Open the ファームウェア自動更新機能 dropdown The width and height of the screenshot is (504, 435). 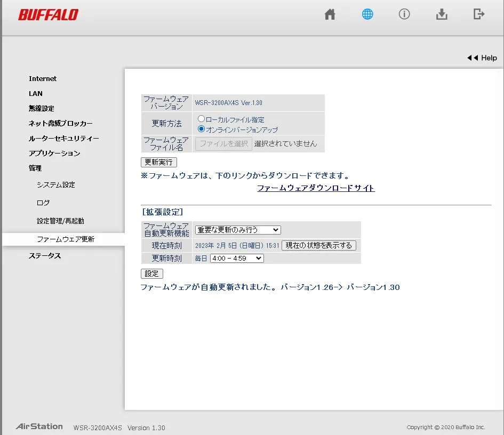(238, 230)
